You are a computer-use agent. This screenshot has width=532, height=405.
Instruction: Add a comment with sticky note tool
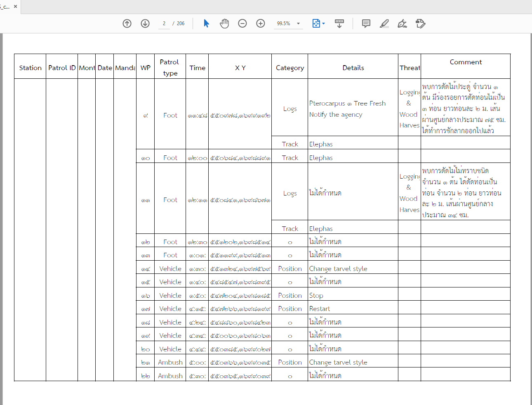tap(366, 24)
